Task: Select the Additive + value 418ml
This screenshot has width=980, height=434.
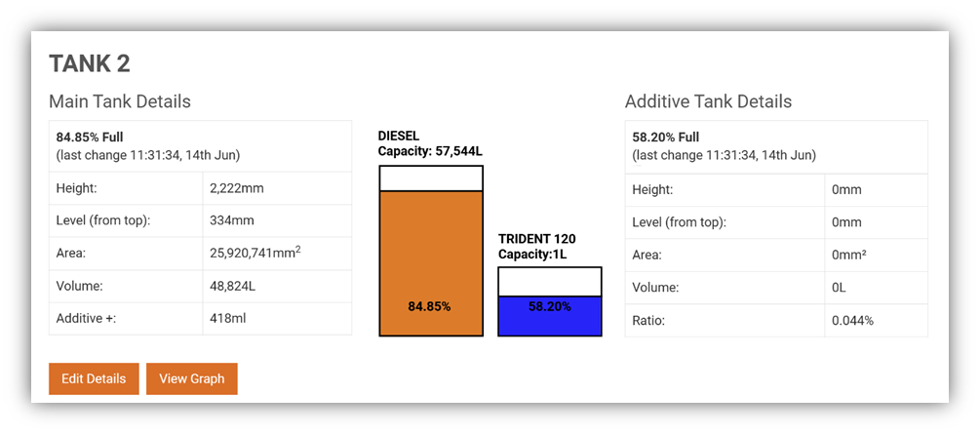Action: 227,319
